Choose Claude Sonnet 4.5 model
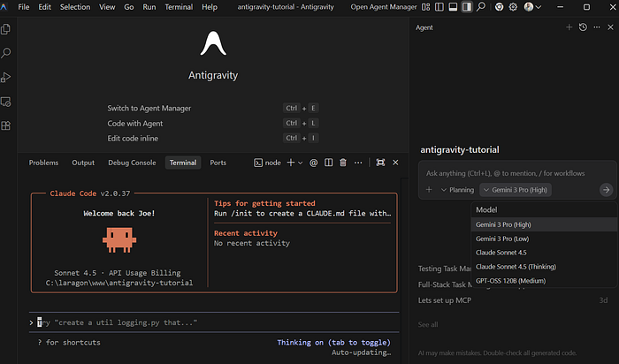The height and width of the screenshot is (364, 619). (544, 253)
